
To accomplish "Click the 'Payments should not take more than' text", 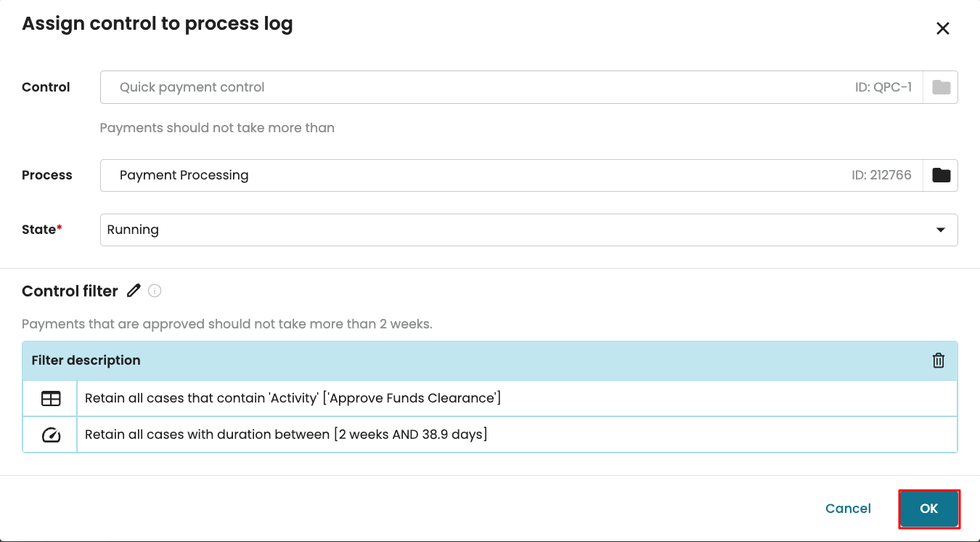I will (x=217, y=128).
